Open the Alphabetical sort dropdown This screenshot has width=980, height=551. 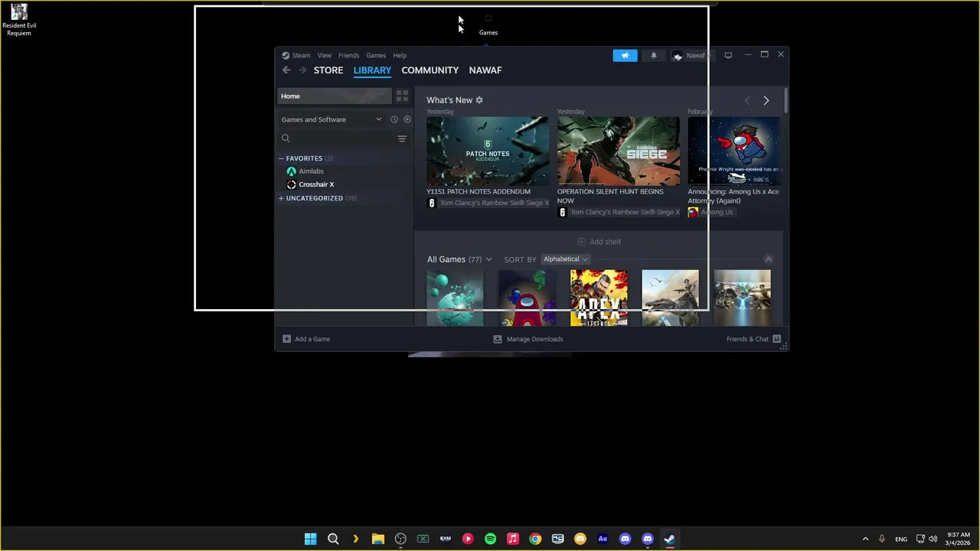(x=565, y=259)
